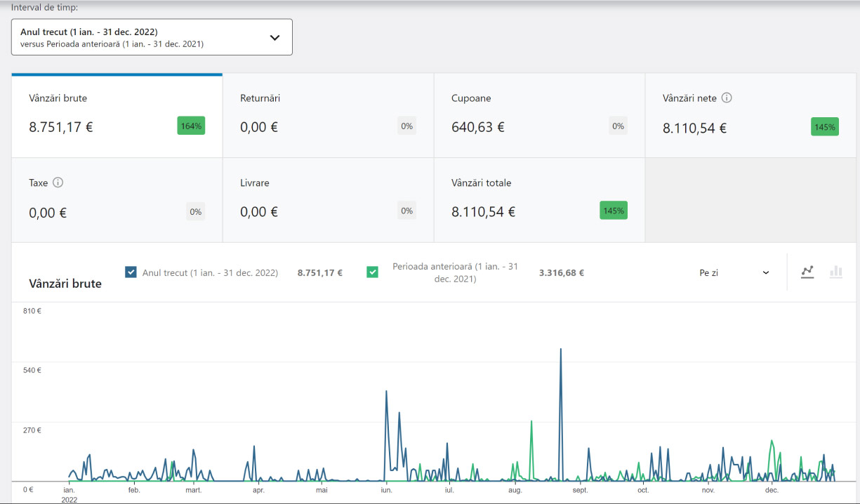This screenshot has width=860, height=504.
Task: Uncheck Perioada anterioară 2021 series checkbox
Action: pos(372,272)
